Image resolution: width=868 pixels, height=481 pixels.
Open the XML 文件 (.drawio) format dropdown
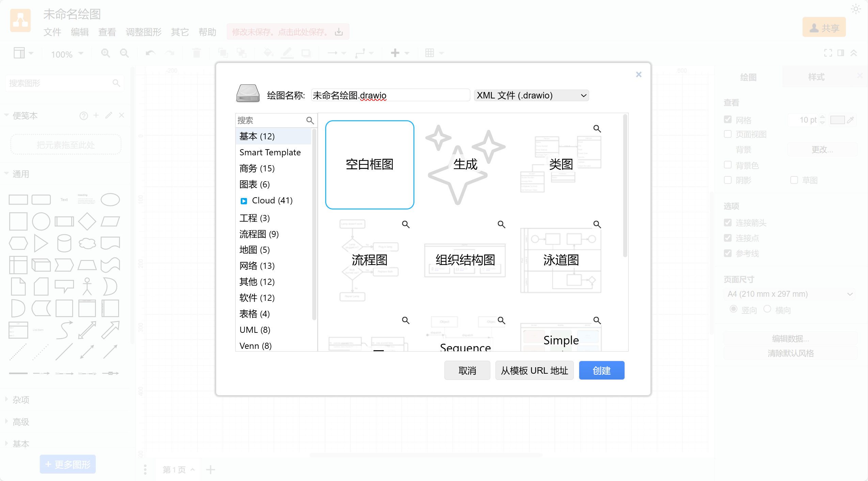pos(531,95)
